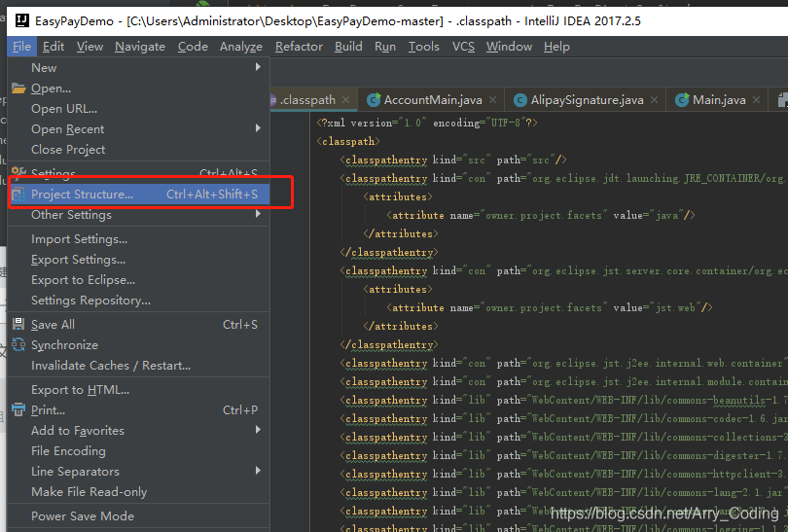Close the AlipaySignature.java tab
Screen dimensions: 788x532
click(655, 100)
